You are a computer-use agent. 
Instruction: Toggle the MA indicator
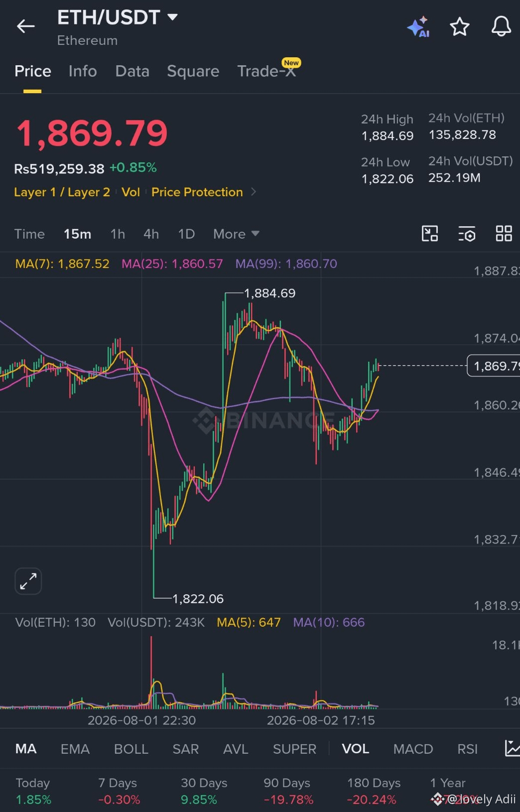[x=26, y=749]
